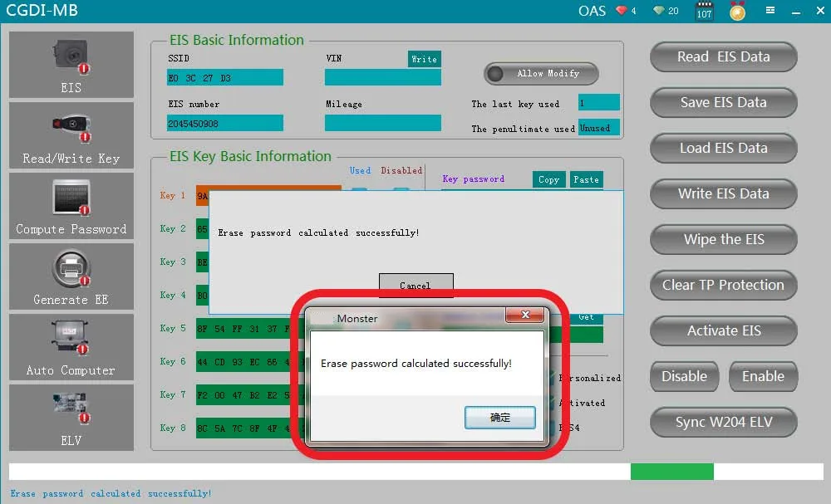
Task: Click the VIN input field
Action: click(382, 78)
